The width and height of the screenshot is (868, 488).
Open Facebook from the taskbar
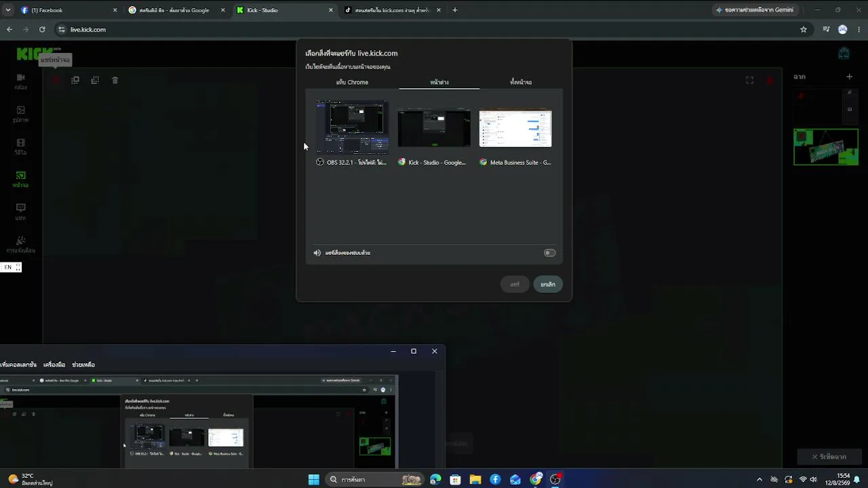[496, 479]
